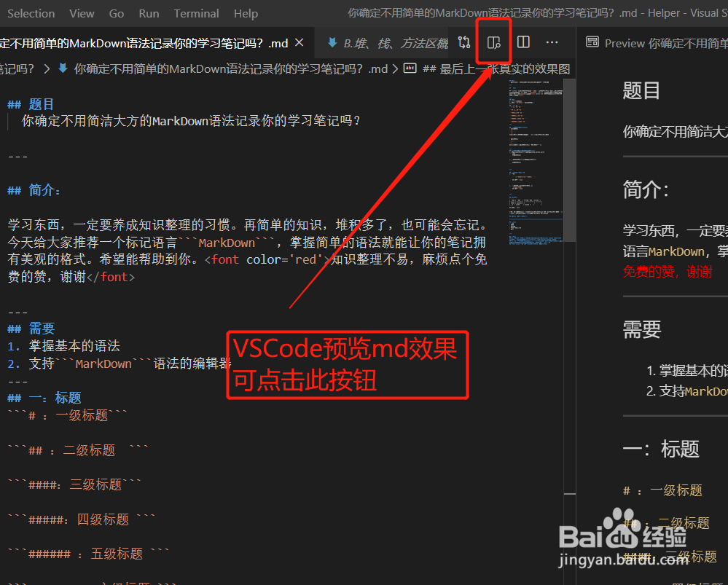Click the Split Editor icon
This screenshot has width=728, height=585.
(523, 42)
